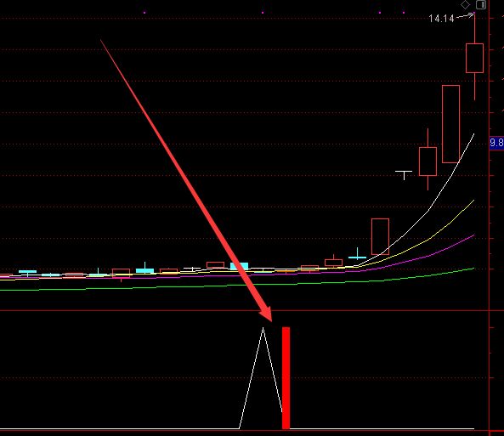
Task: Click the red signal bar in indicator panel
Action: [x=286, y=378]
